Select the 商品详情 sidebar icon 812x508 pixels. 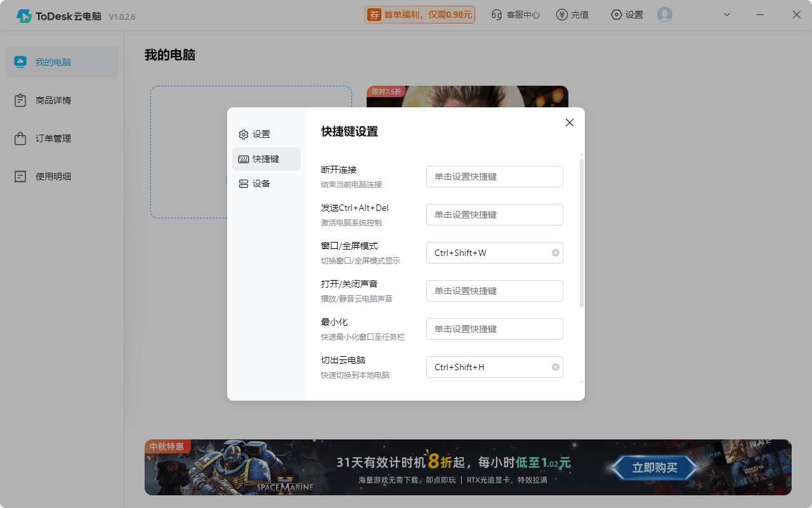20,100
